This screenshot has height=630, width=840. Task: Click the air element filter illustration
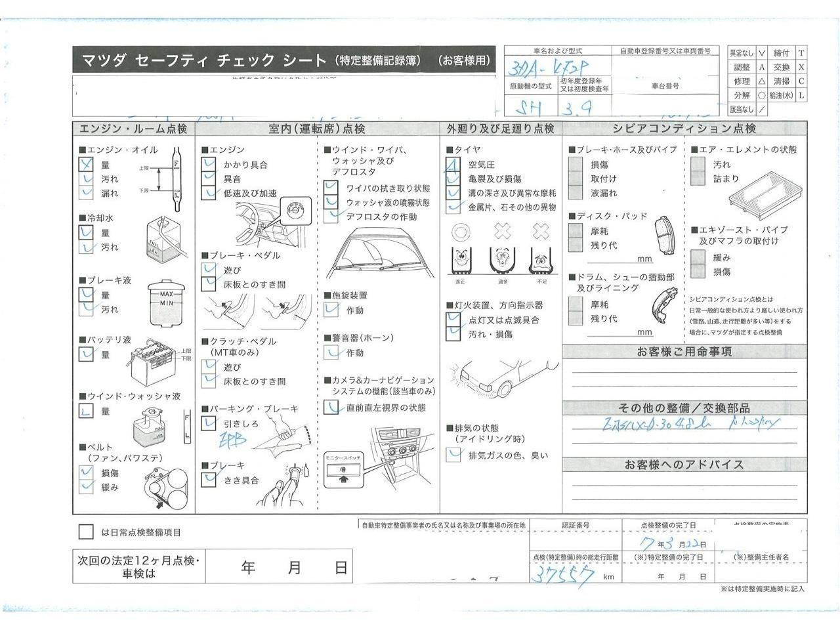pos(767,197)
